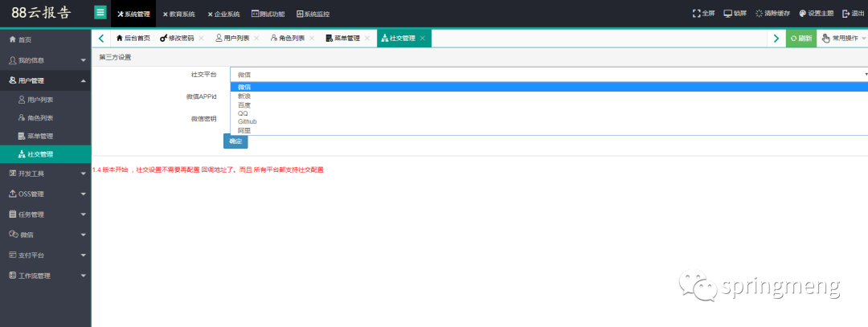The width and height of the screenshot is (868, 327).
Task: Collapse 用户管理 sidebar section
Action: tap(45, 81)
